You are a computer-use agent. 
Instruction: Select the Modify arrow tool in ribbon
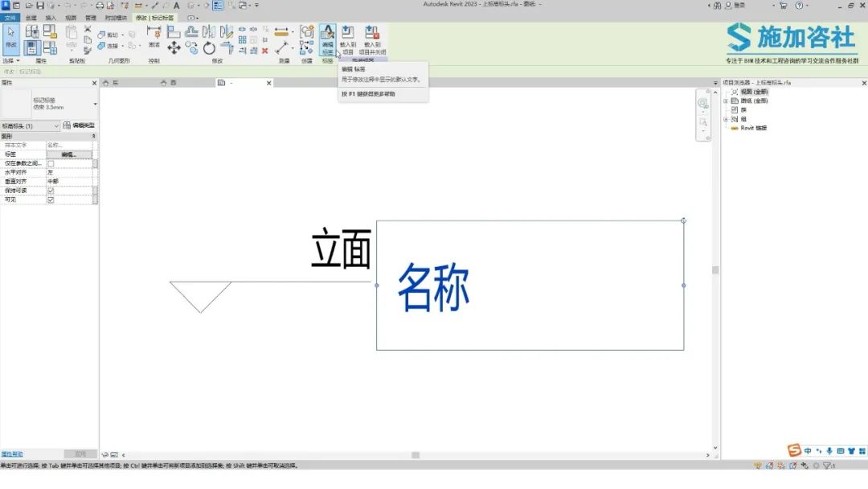10,39
